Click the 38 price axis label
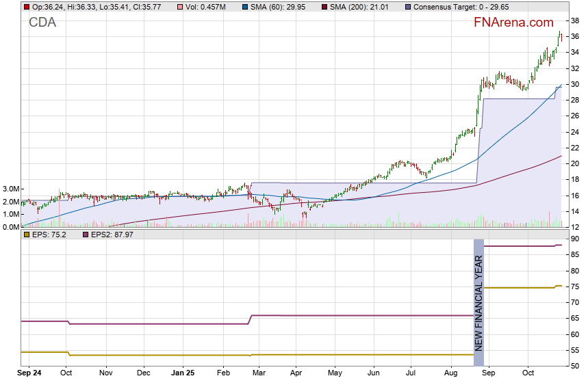 coord(576,21)
